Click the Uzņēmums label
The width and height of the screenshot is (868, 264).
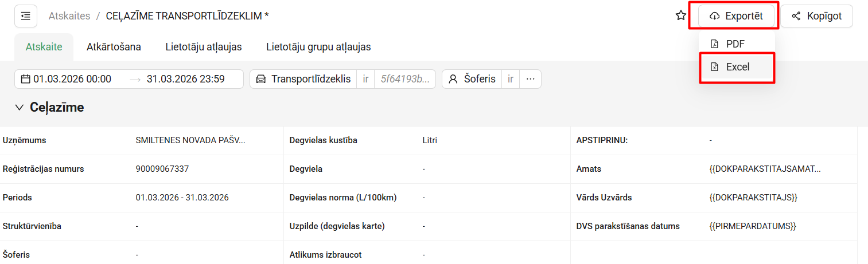[25, 140]
